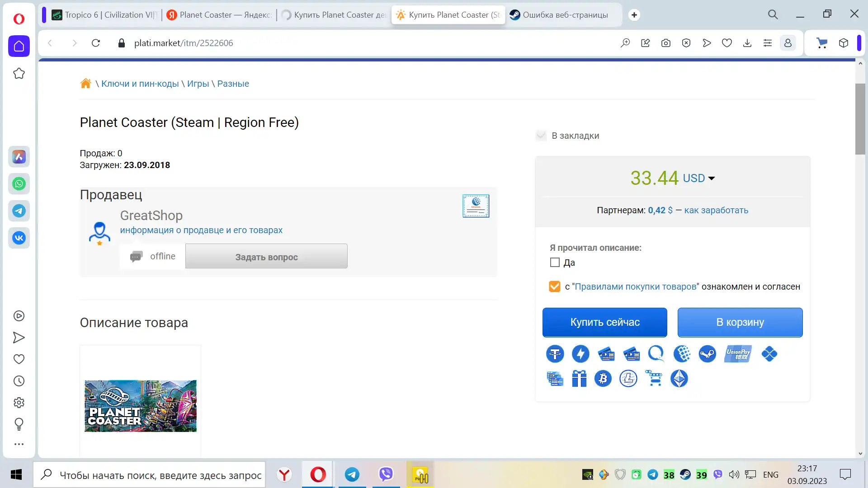Open Telegram from Windows taskbar
The image size is (868, 488).
pos(352,474)
